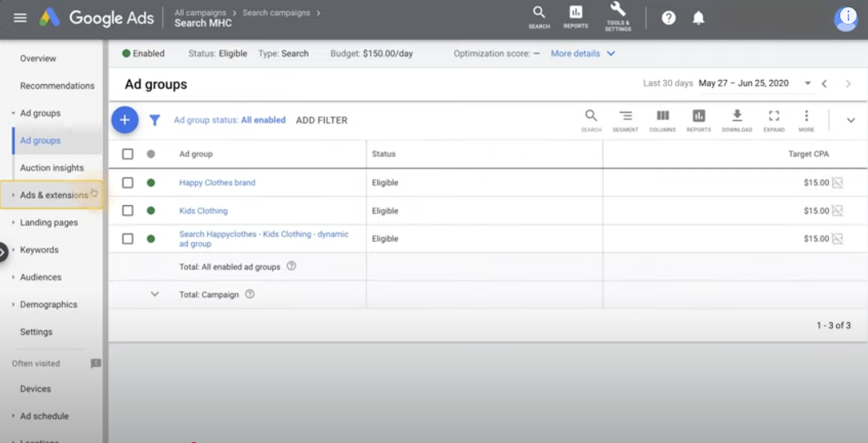Viewport: 868px width, 443px height.
Task: Select Ad groups sub-item in sidebar
Action: click(x=40, y=141)
